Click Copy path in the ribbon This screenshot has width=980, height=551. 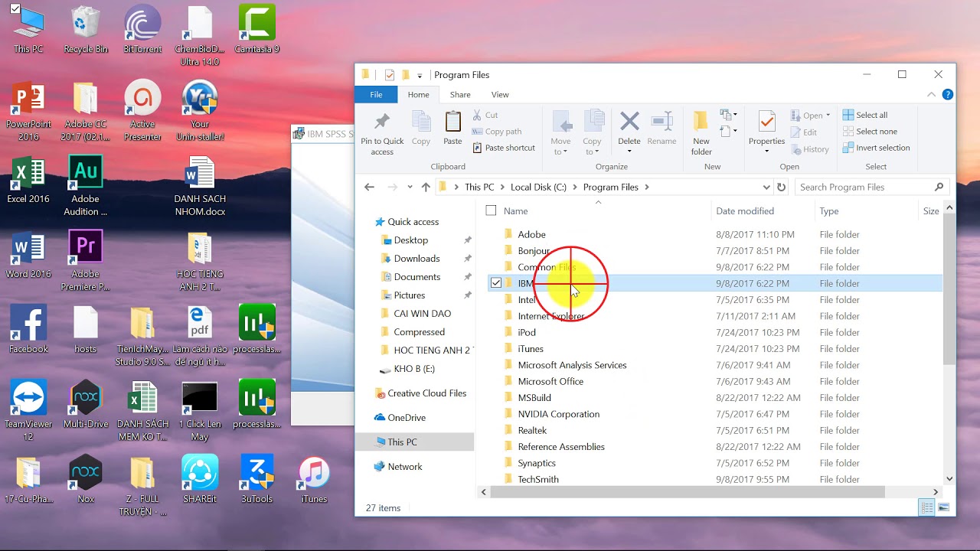496,132
